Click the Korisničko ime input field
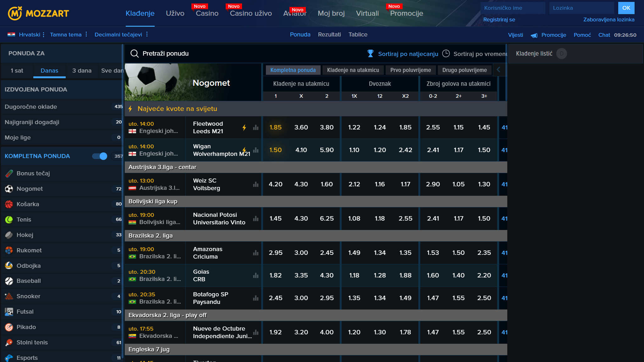The height and width of the screenshot is (362, 644). tap(512, 8)
